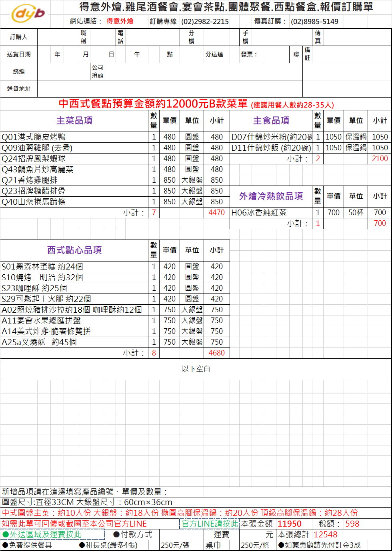Select the empty field next to 統編
The width and height of the screenshot is (392, 551).
coord(64,72)
